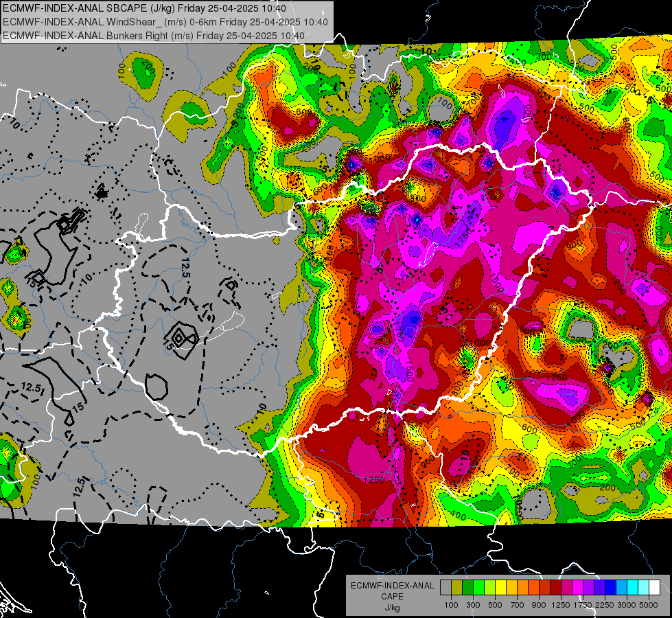
Task: Click the 5000 value under the legend bar
Action: (649, 605)
